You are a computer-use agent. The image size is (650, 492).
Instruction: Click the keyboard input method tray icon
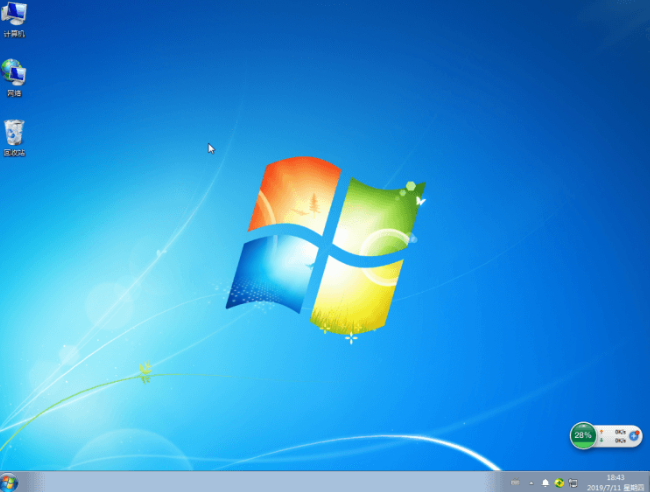coord(515,482)
